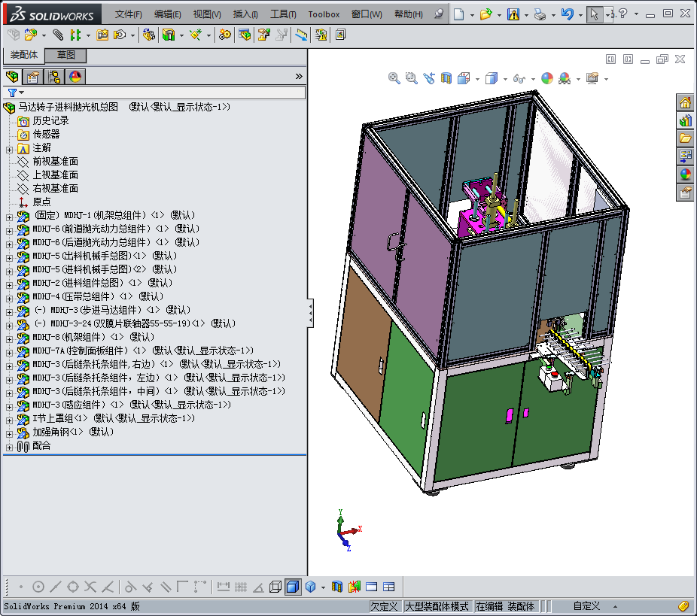This screenshot has width=697, height=616.
Task: Open the 文件(F) menu
Action: (x=129, y=14)
